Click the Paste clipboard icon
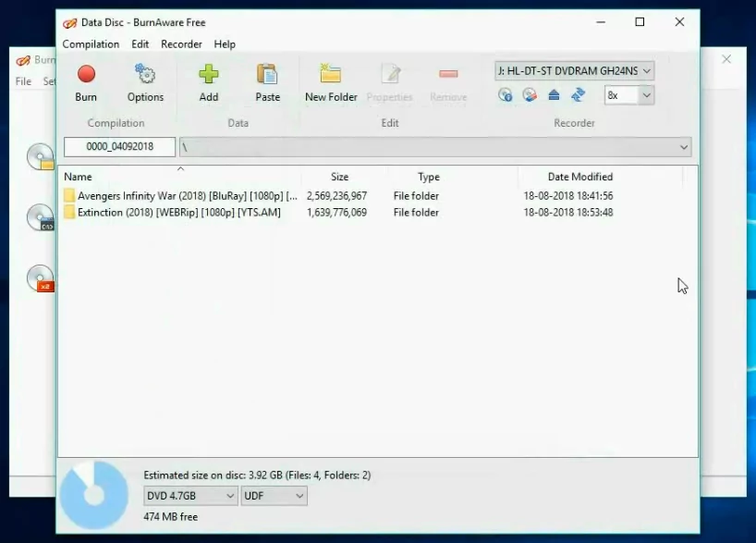756x543 pixels. click(x=267, y=74)
